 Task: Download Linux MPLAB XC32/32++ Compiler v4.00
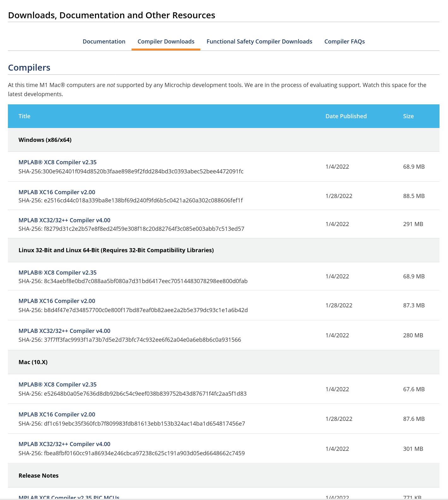64,331
